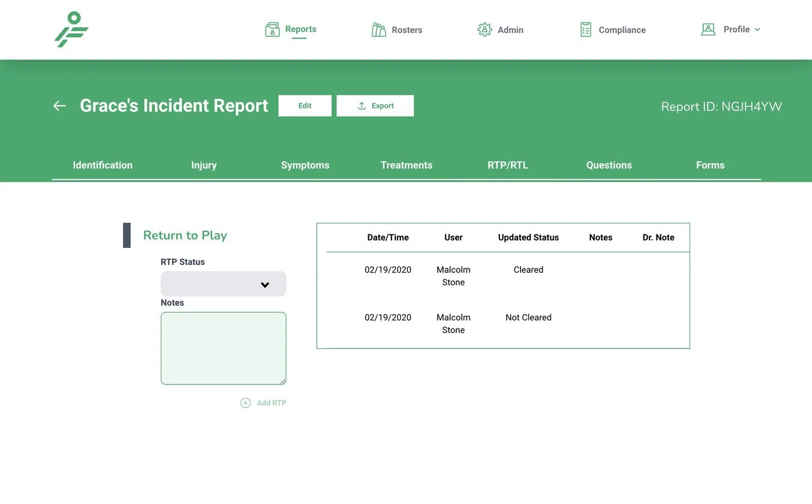Viewport: 812px width, 504px height.
Task: Expand the Profile chevron menu
Action: tap(757, 29)
